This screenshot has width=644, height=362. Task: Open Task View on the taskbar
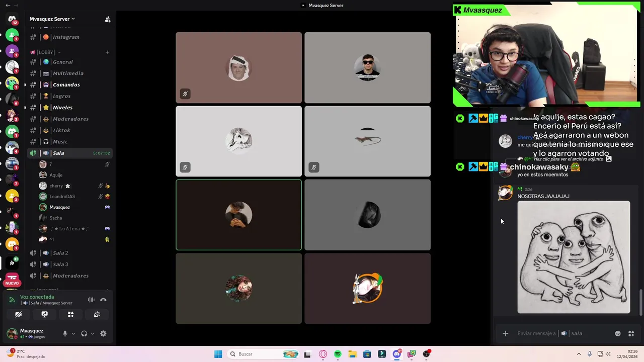pyautogui.click(x=307, y=354)
